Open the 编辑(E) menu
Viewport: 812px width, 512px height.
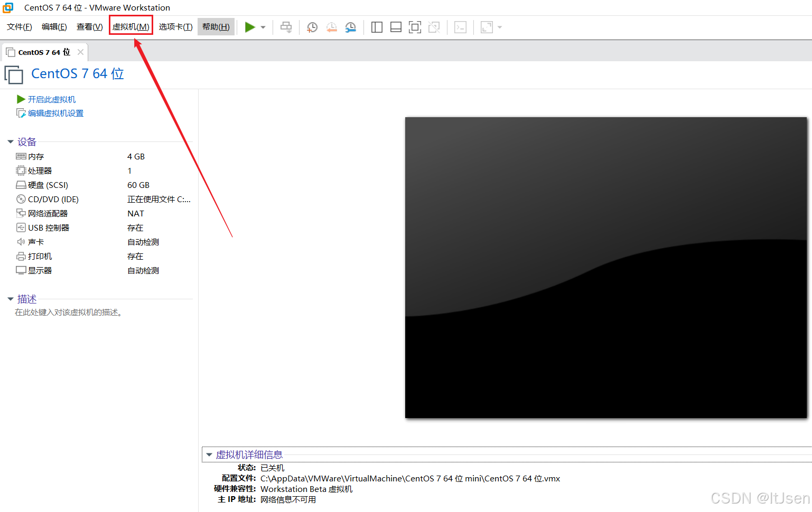pyautogui.click(x=54, y=27)
